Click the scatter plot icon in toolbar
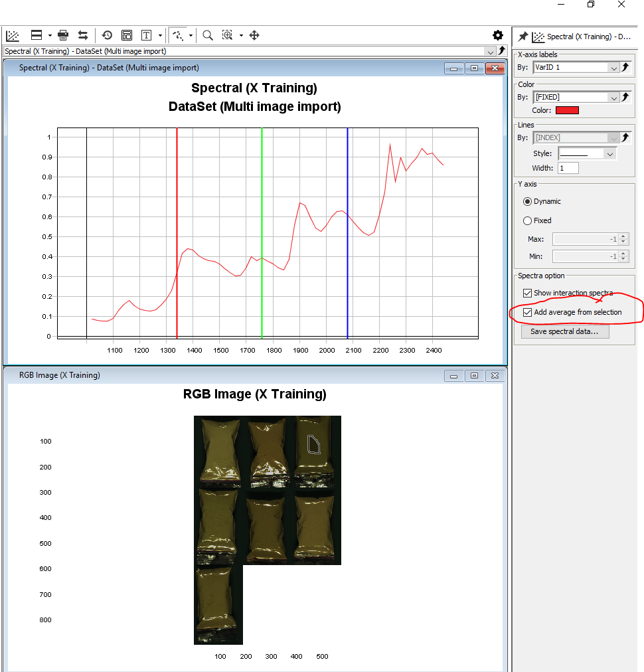 12,35
